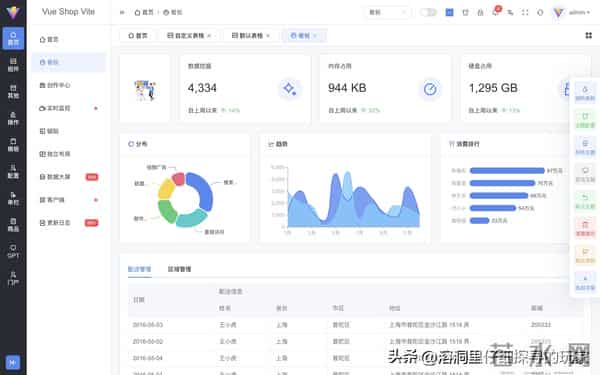Viewport: 600px width, 375px height.
Task: Click the translate language icon in the header
Action: [x=510, y=13]
